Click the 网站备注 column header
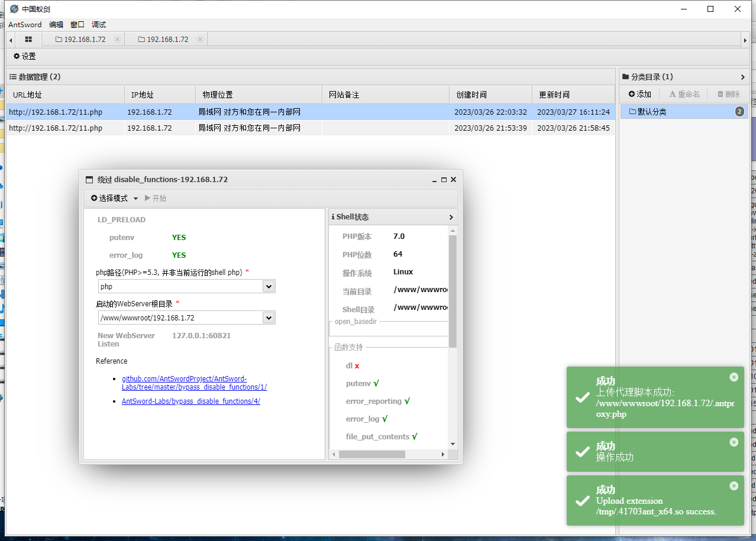Screen dimensions: 756x541 coord(386,95)
